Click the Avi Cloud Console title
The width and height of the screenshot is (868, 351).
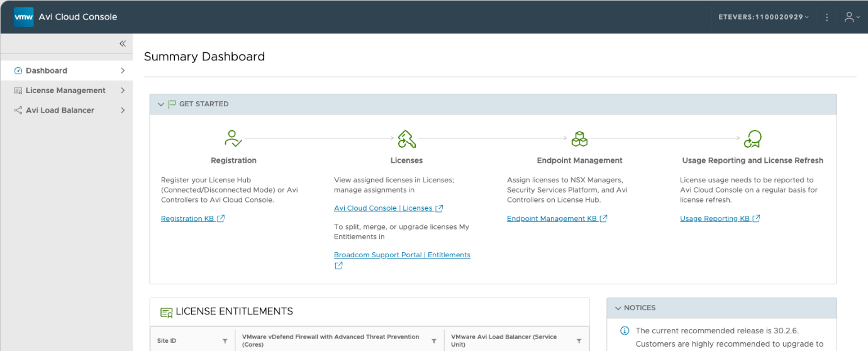(78, 17)
